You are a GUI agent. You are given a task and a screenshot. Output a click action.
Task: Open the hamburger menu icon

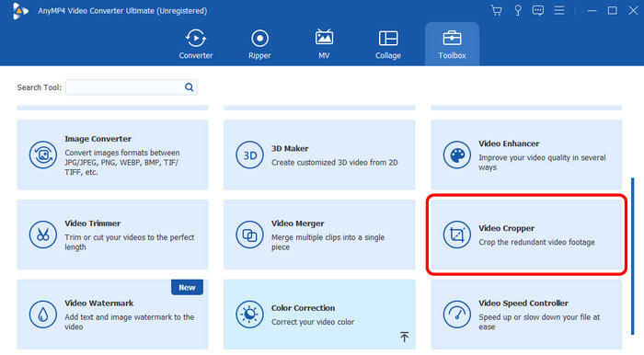pos(559,10)
